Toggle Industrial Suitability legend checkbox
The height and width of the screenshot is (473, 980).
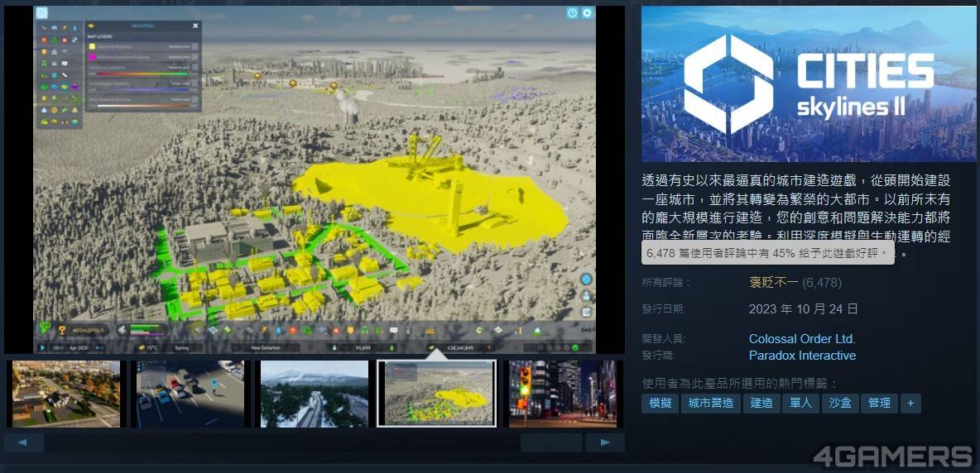pyautogui.click(x=195, y=67)
